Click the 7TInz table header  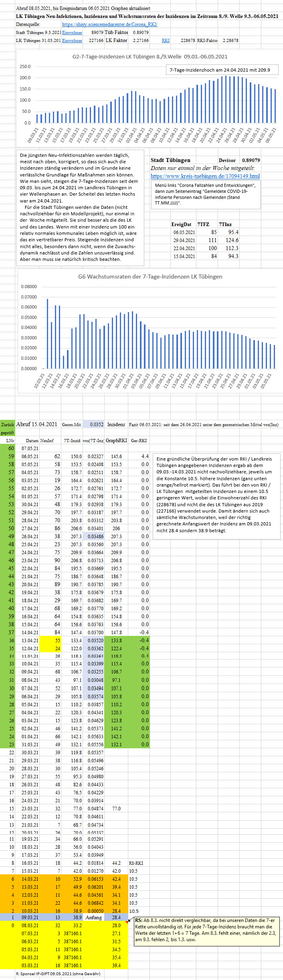pos(226,225)
